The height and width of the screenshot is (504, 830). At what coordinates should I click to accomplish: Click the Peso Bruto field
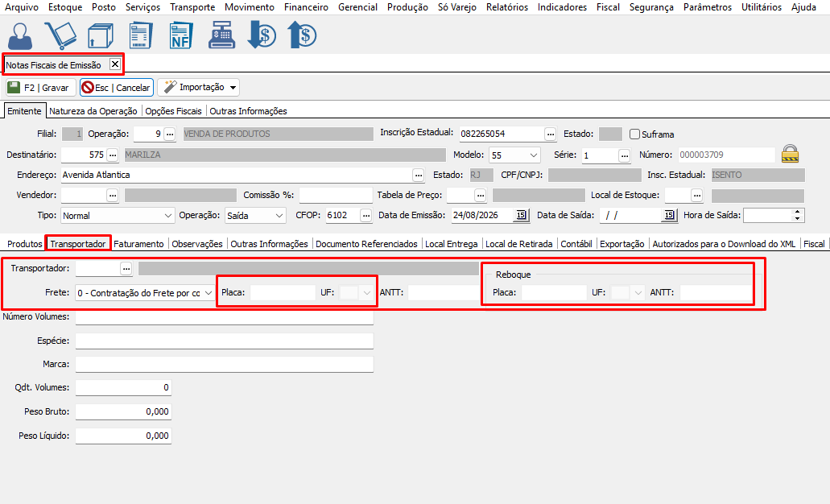123,411
